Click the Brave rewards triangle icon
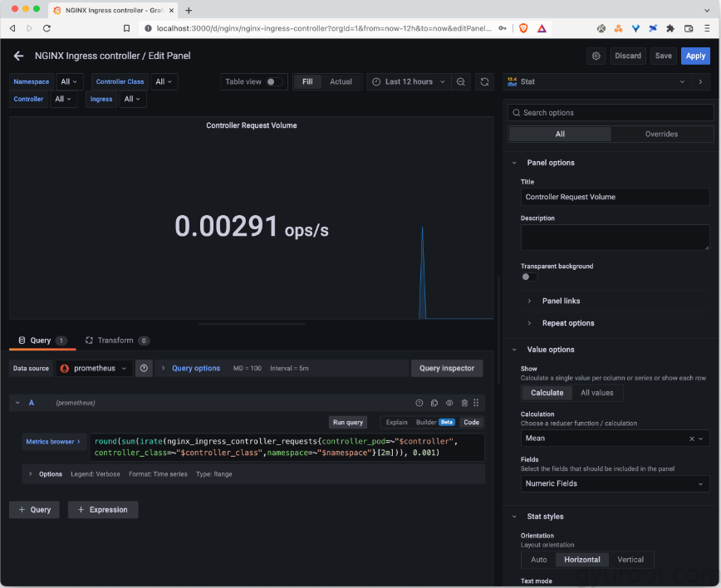 (542, 28)
